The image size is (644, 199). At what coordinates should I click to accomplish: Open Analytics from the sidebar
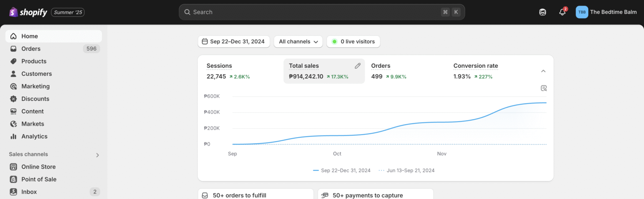click(34, 137)
